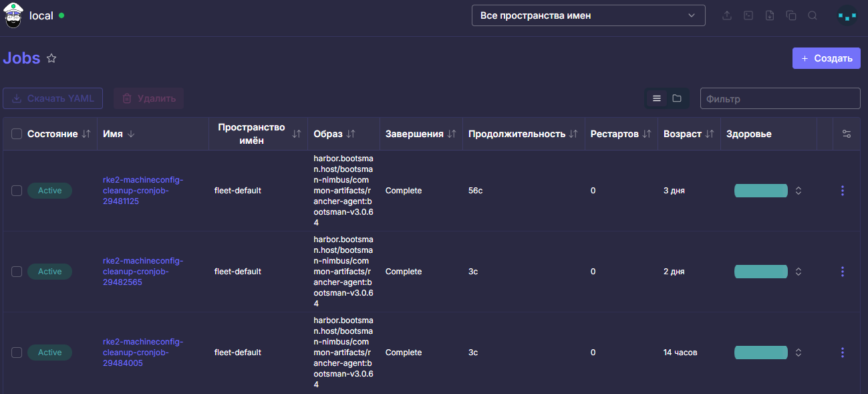
Task: Check the box for job 29481125
Action: pos(17,191)
